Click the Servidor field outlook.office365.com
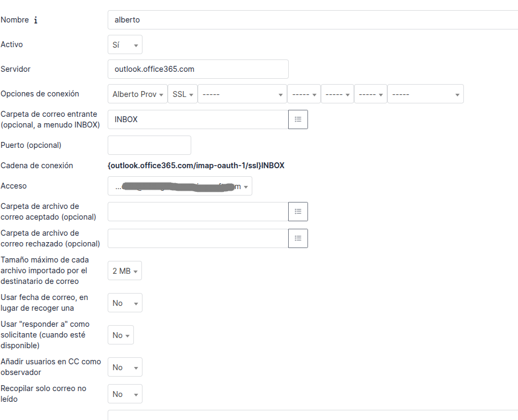518x420 pixels. [x=198, y=69]
